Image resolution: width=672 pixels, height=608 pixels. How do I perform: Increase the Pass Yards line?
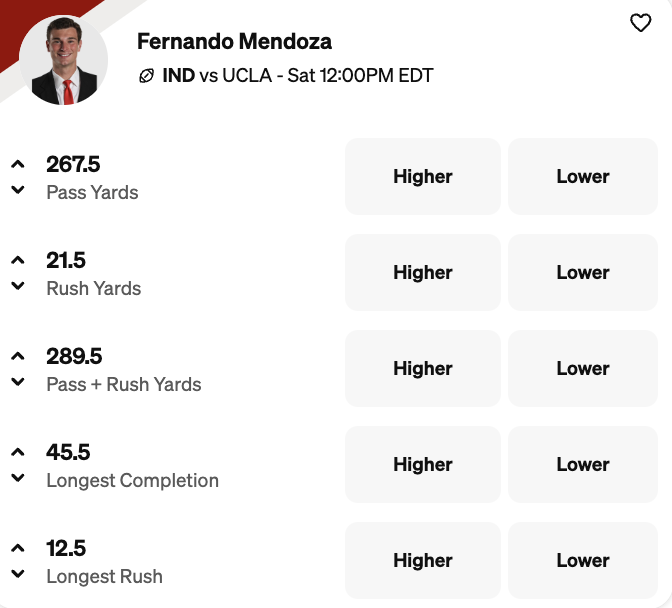pyautogui.click(x=18, y=164)
